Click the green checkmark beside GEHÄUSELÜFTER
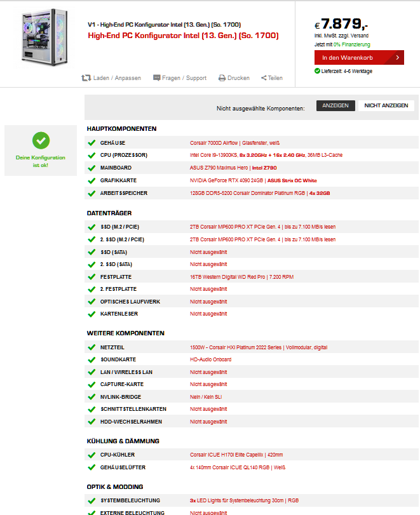Screen dimensions: 420x515 91,467
